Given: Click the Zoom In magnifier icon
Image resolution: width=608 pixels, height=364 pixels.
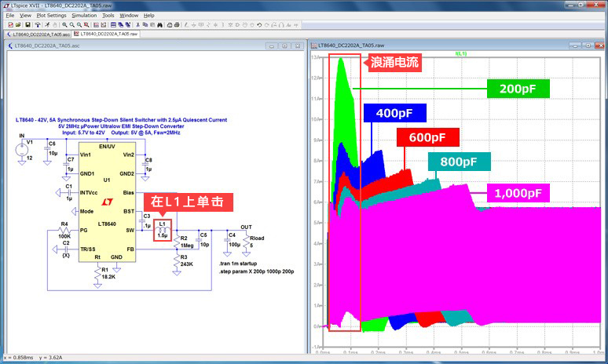Looking at the screenshot, I should [x=64, y=25].
